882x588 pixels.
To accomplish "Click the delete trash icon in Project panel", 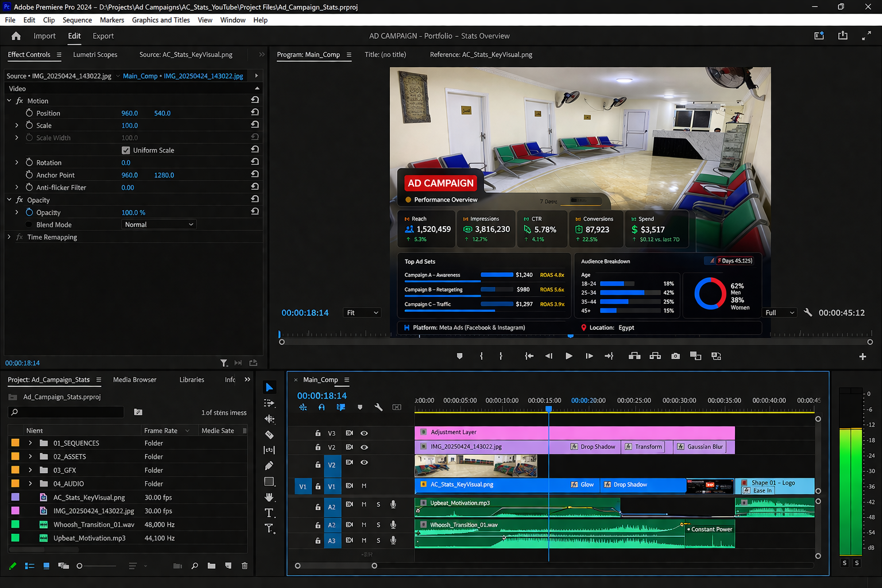I will [x=245, y=566].
